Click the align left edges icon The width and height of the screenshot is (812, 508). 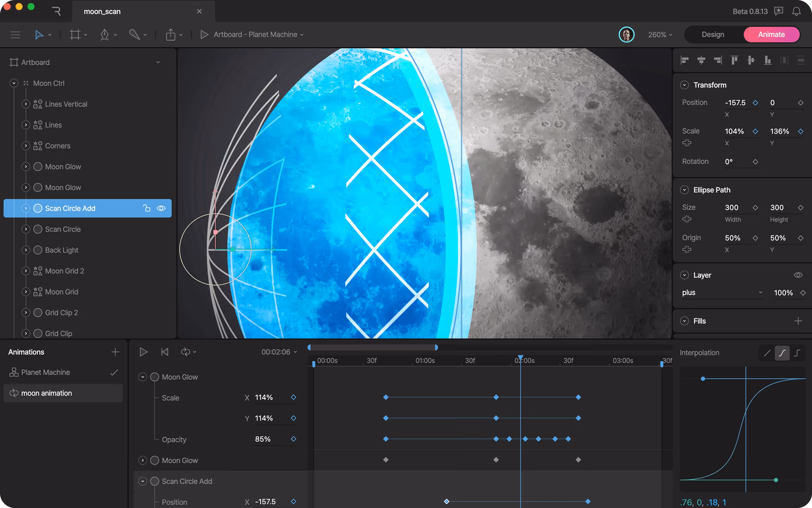point(684,60)
